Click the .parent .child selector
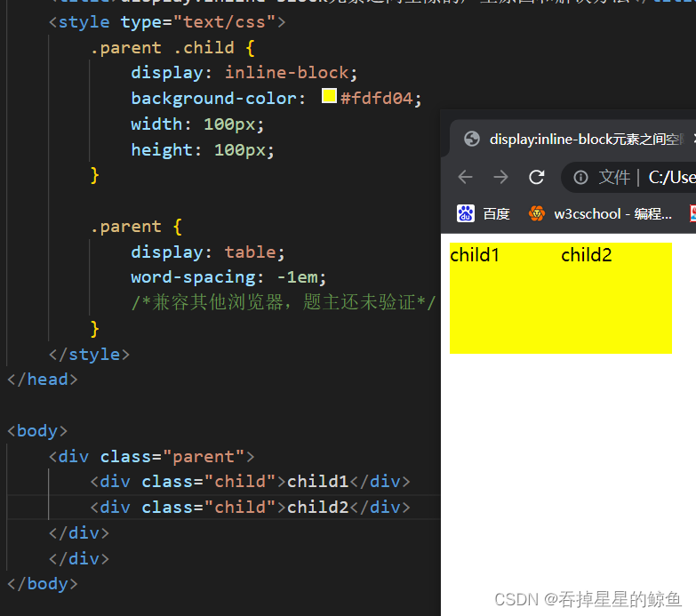This screenshot has width=696, height=616. (172, 47)
